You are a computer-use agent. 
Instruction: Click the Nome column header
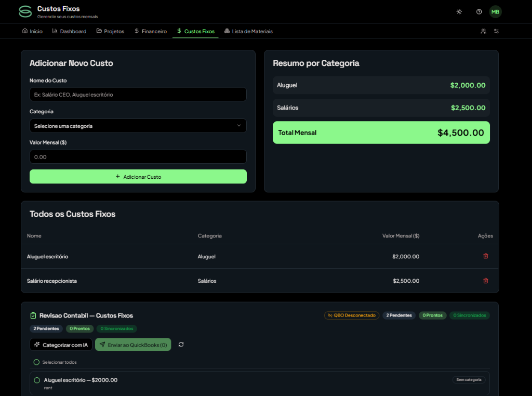(34, 236)
